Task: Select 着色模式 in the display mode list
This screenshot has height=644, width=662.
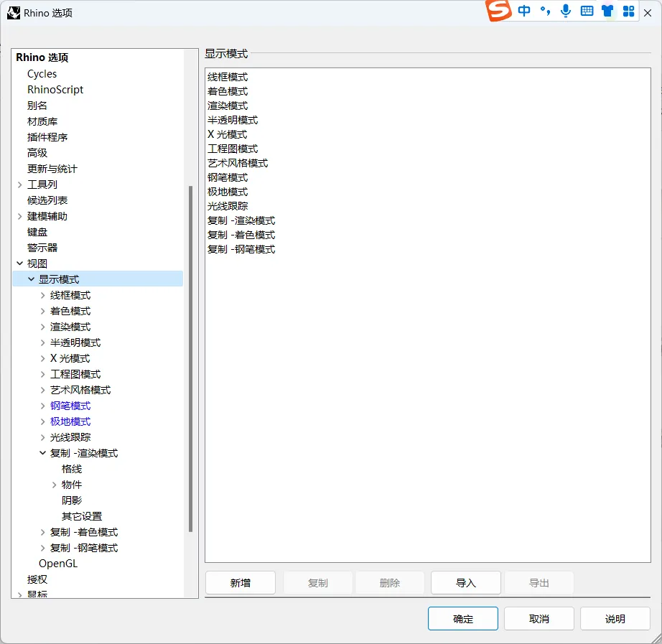Action: pos(228,91)
